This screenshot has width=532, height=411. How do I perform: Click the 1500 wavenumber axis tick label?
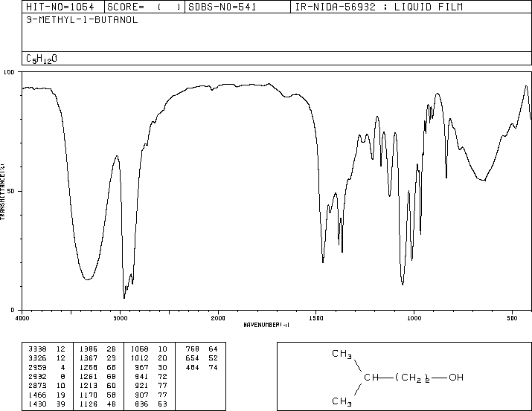tap(315, 317)
